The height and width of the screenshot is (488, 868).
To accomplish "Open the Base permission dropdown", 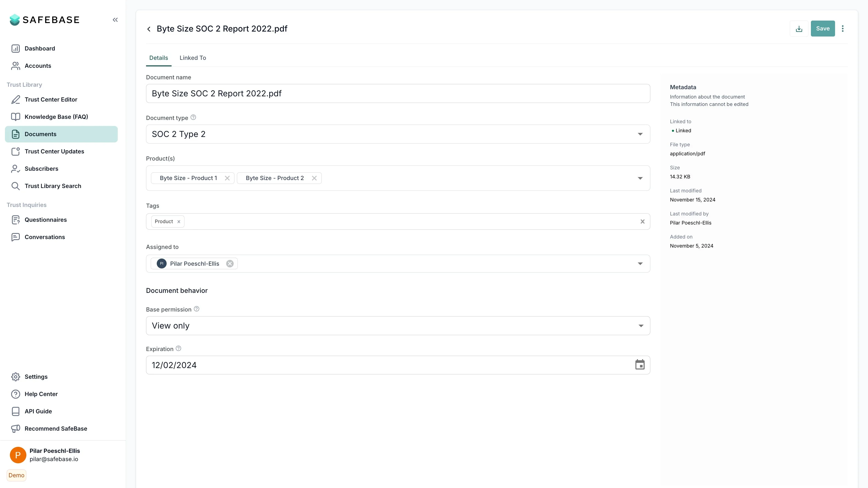I will 640,326.
